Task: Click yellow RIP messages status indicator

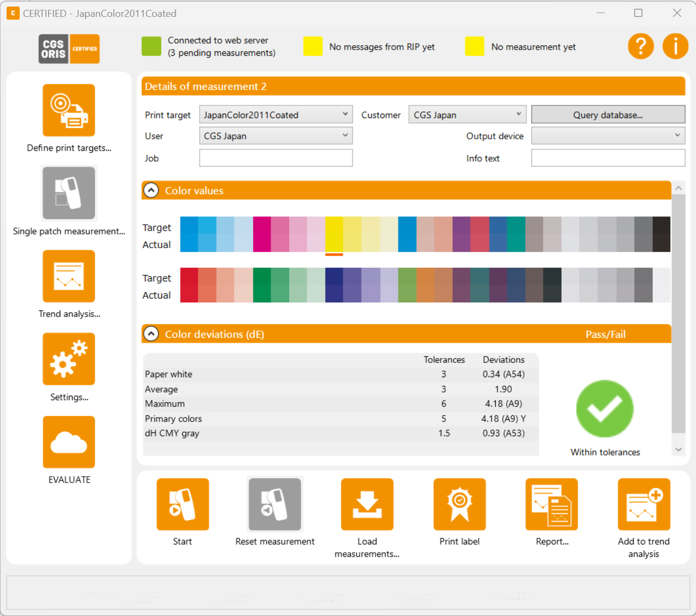Action: click(x=313, y=46)
